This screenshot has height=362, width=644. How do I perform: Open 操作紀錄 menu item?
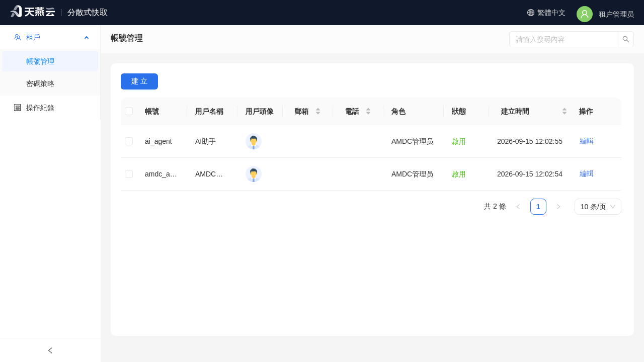(50, 108)
